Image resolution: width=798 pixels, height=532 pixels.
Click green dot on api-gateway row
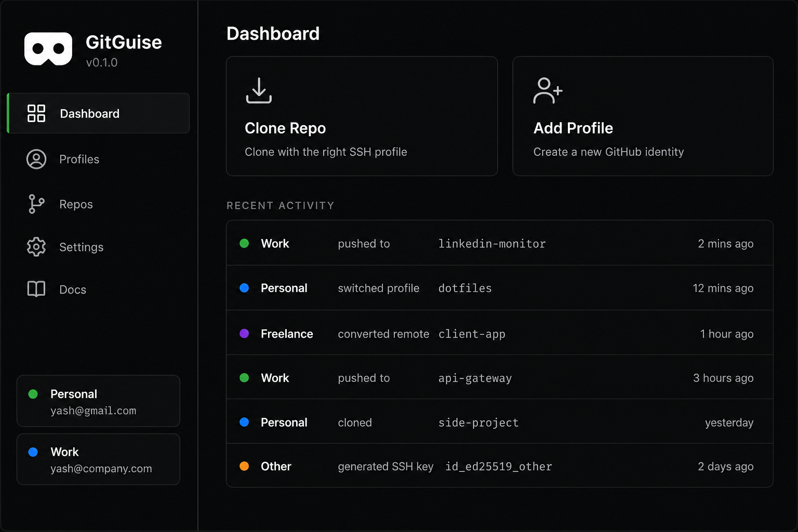(244, 378)
